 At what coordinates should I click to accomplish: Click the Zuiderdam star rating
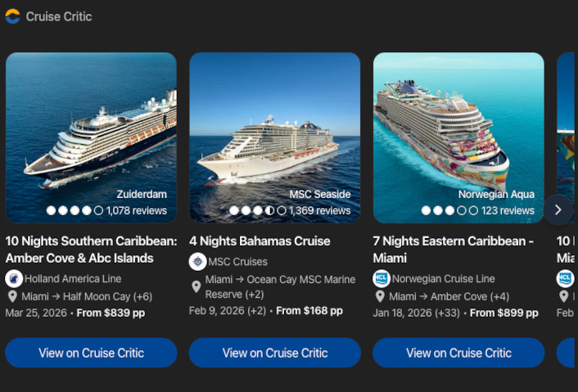75,210
